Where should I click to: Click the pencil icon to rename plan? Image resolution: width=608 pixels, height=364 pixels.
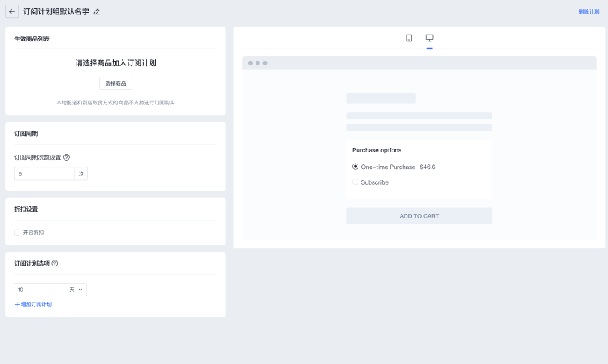tap(96, 12)
